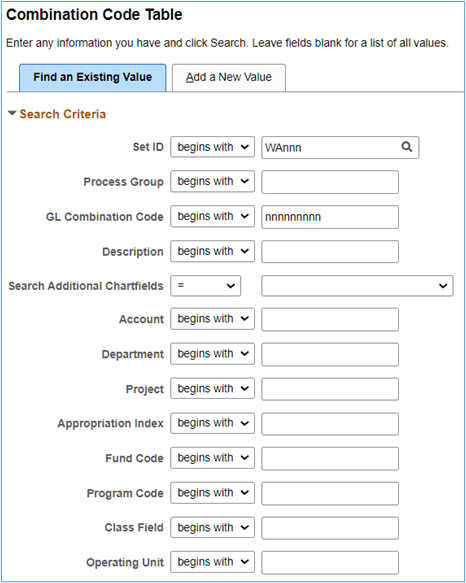This screenshot has height=583, width=466.
Task: Open Search Additional Chartfields equals dropdown
Action: tap(206, 286)
